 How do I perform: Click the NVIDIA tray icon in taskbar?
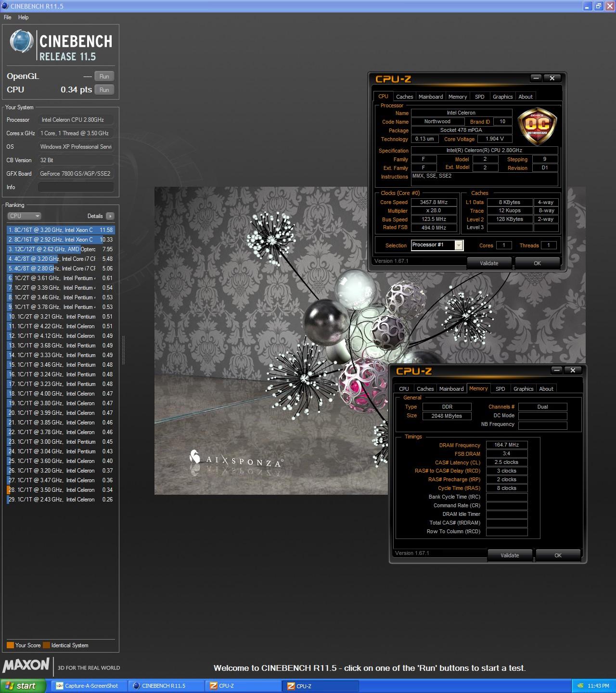580,686
